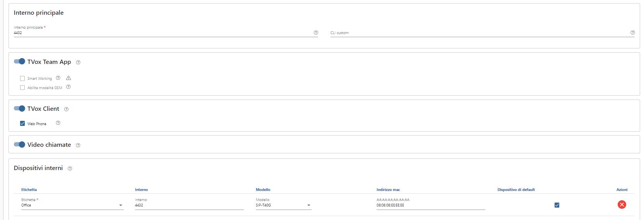
Task: Open help icon next to TVox Client
Action: click(x=66, y=109)
